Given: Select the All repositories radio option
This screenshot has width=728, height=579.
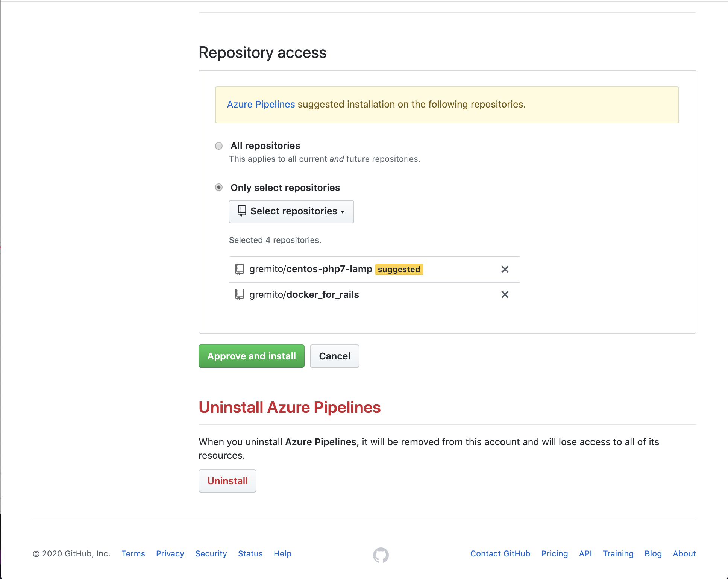Looking at the screenshot, I should [x=219, y=146].
